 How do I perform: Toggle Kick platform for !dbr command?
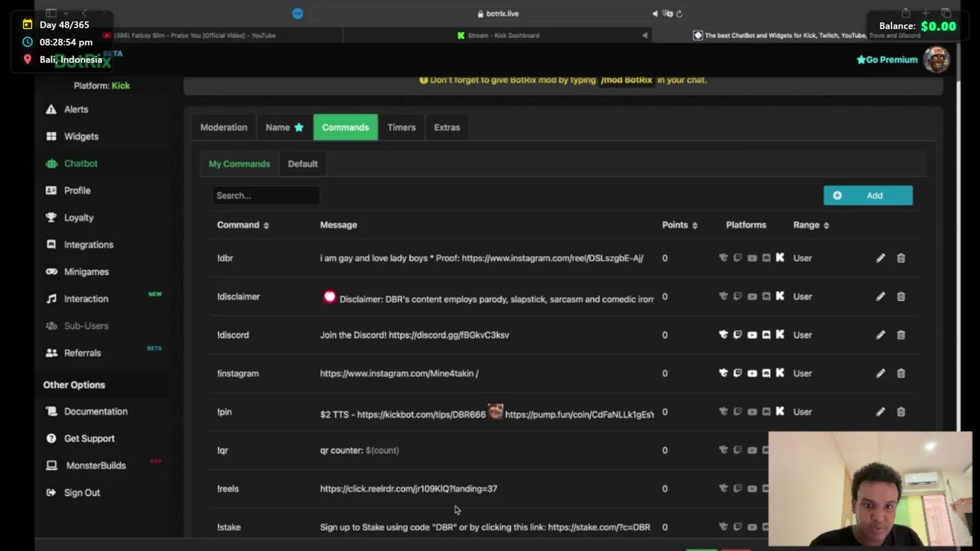780,258
